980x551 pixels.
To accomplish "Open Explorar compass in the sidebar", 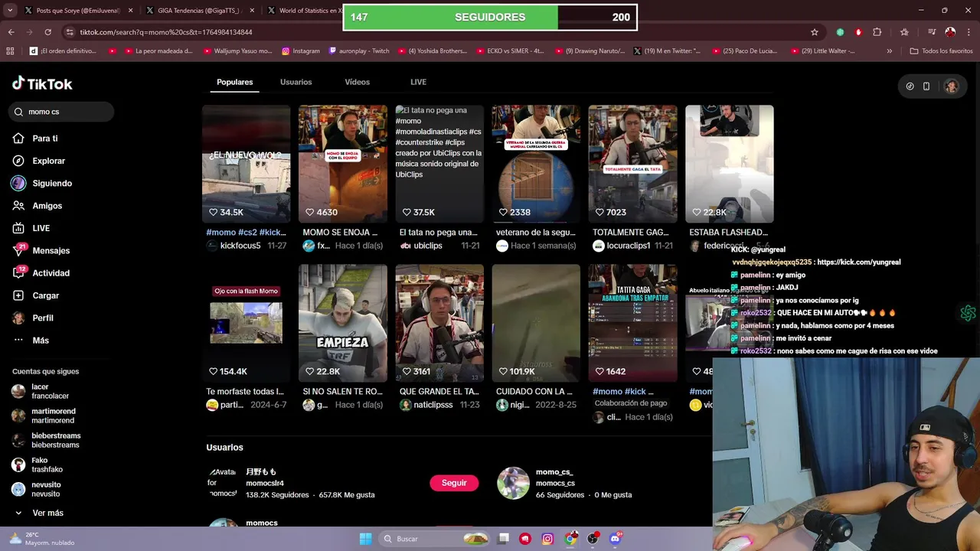I will (x=48, y=161).
